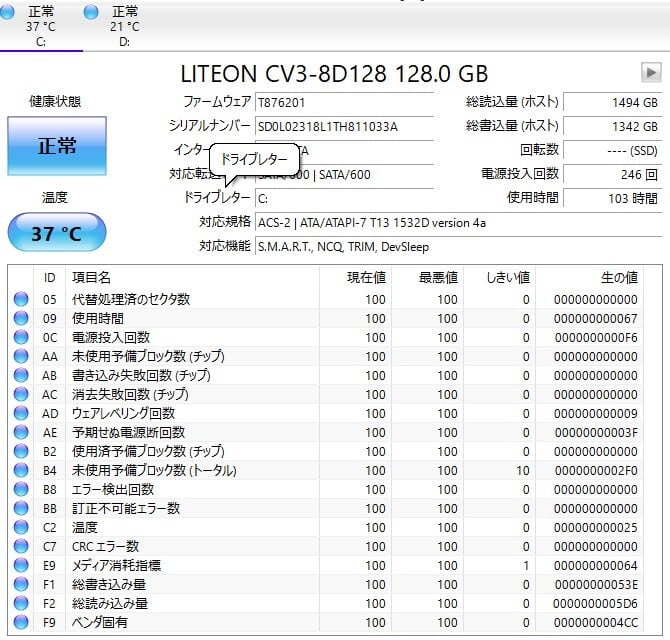Screen dimensions: 670x640
Task: Click the 37 °C temperature button
Action: 57,234
